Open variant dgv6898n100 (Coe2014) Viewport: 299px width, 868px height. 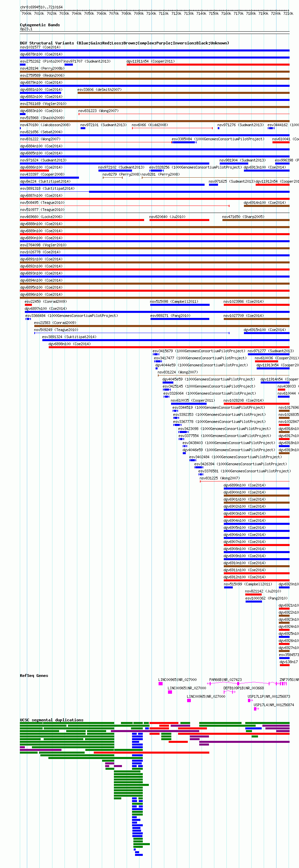tap(70, 345)
